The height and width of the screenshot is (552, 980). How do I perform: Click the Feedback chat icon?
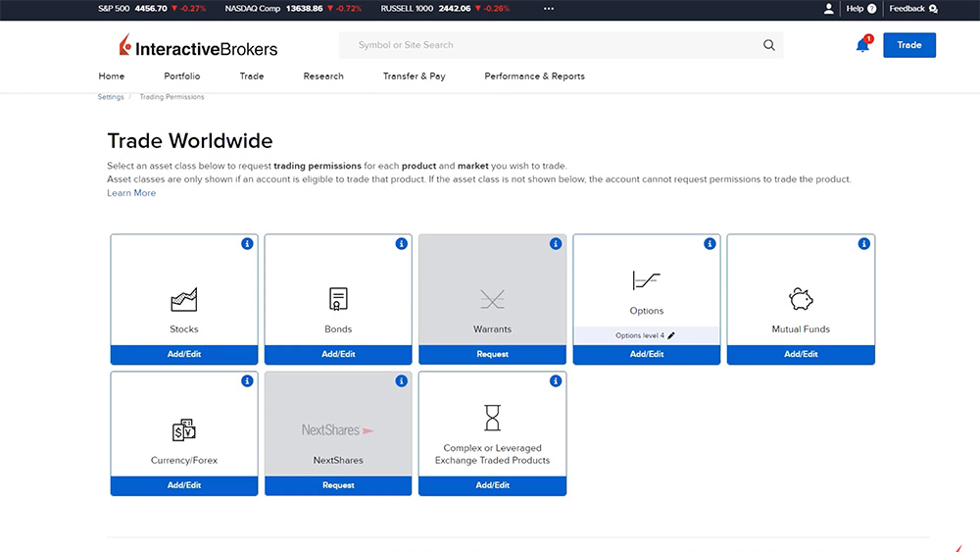933,9
